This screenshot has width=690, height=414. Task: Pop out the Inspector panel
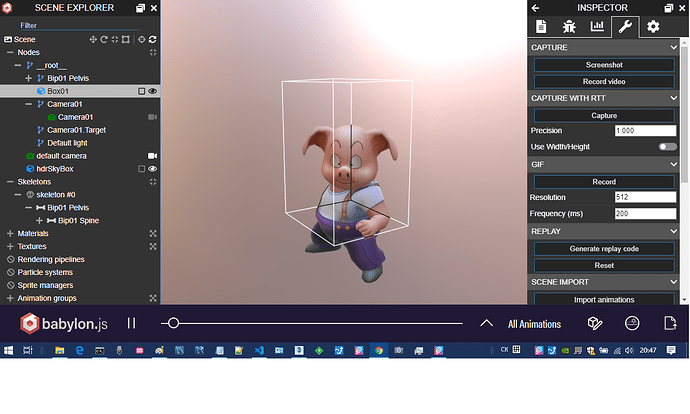point(669,8)
